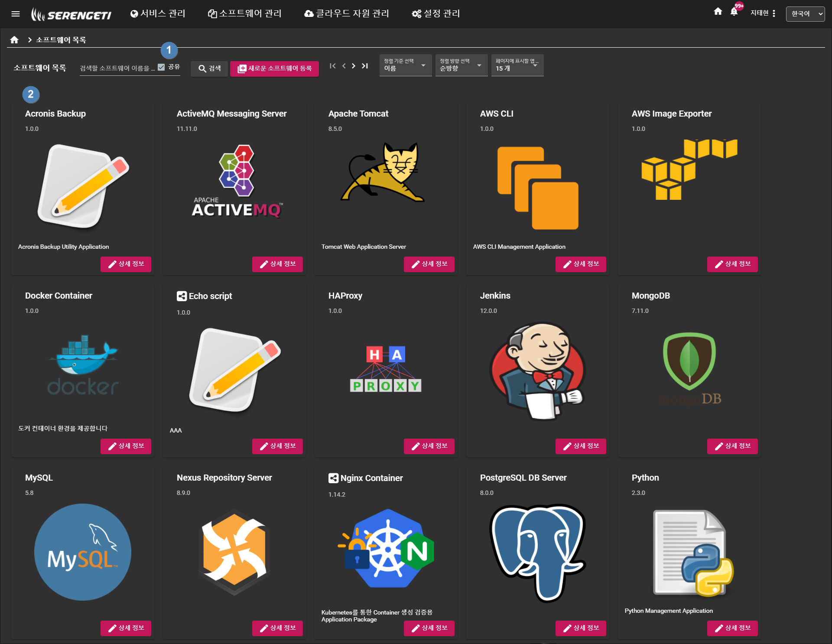The height and width of the screenshot is (644, 832).
Task: Open the 소프트웨어 관리 menu
Action: click(x=245, y=14)
